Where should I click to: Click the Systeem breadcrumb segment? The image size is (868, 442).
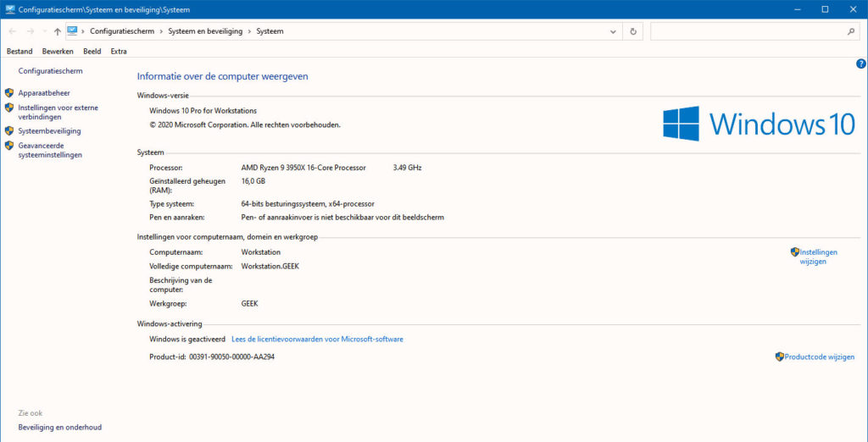click(270, 31)
